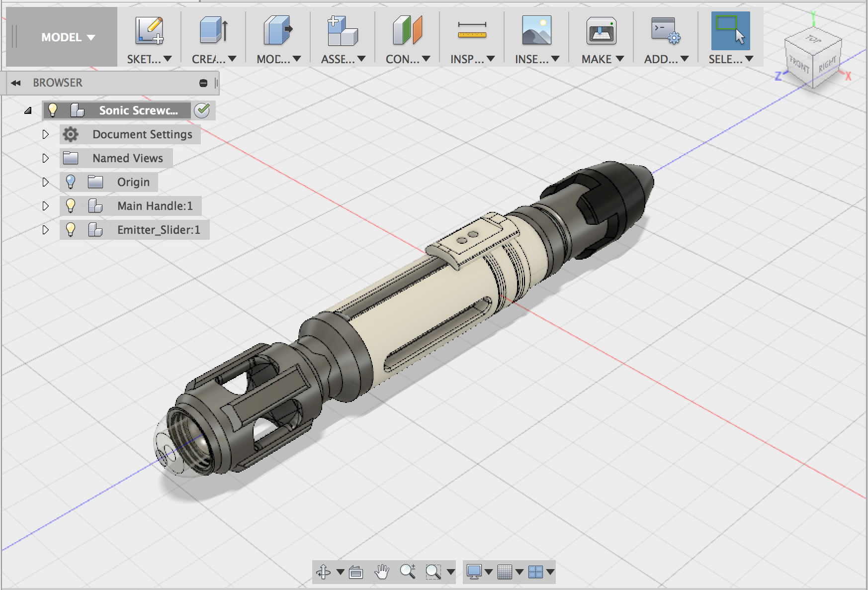The image size is (868, 590).
Task: Open the INSPECT menu
Action: tap(472, 59)
